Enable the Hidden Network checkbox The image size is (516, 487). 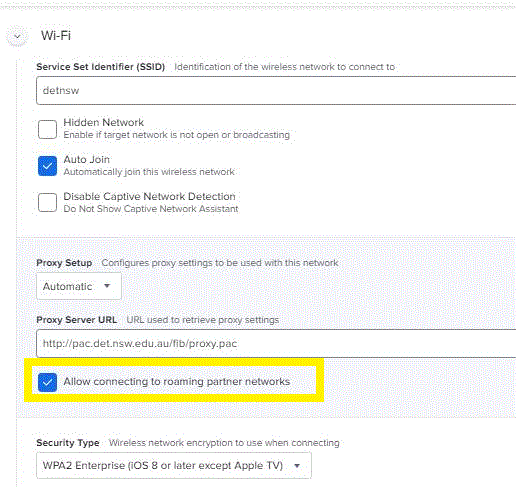47,129
